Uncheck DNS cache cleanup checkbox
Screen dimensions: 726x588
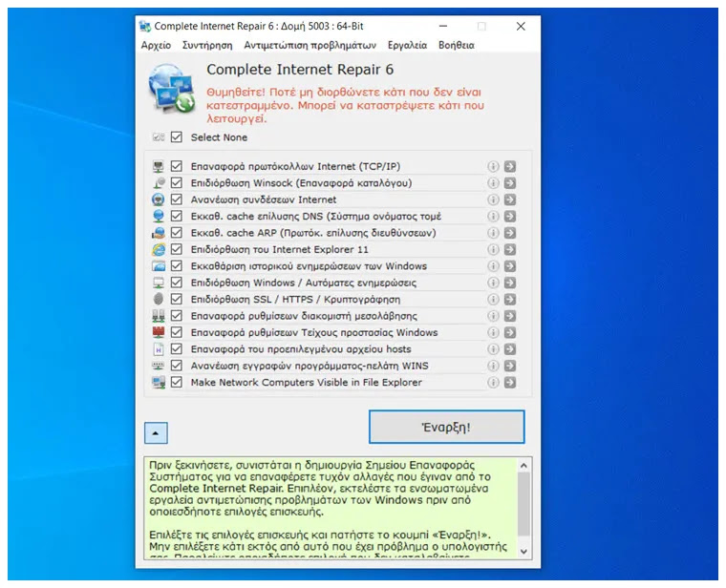click(x=177, y=216)
